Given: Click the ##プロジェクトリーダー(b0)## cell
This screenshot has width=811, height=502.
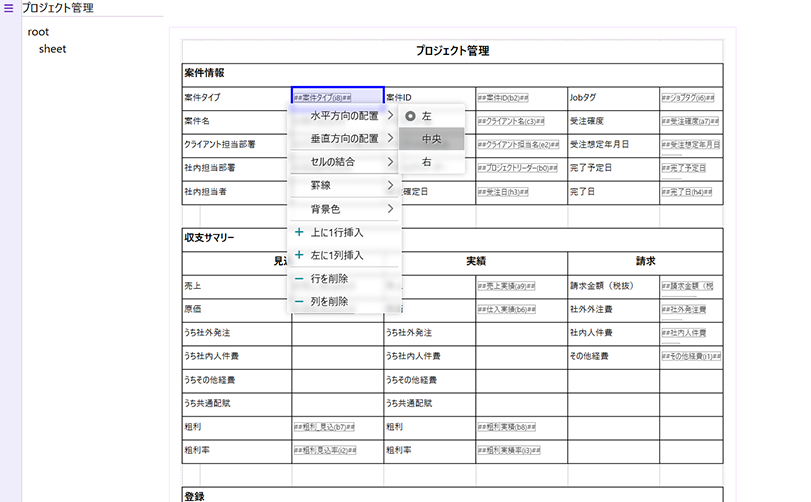Looking at the screenshot, I should point(518,168).
